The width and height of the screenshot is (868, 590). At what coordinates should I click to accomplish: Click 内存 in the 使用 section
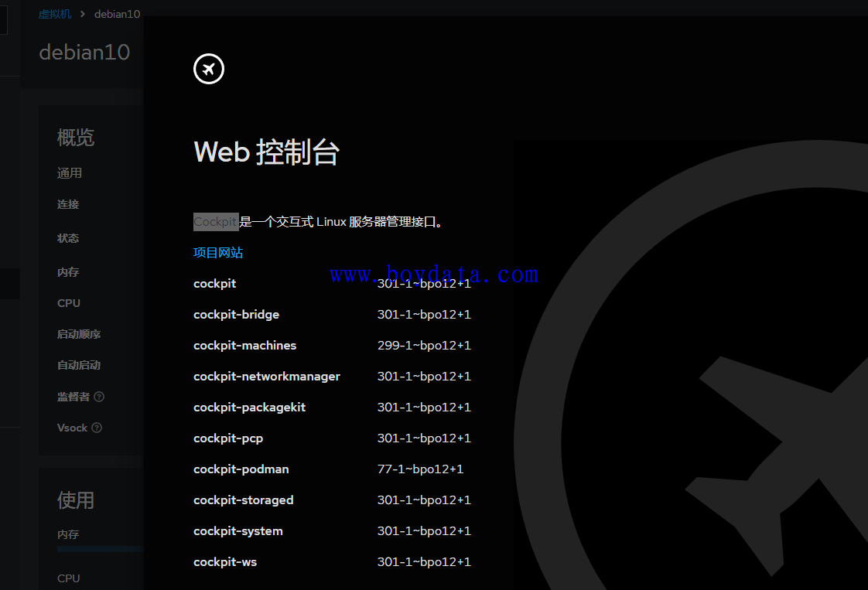68,534
